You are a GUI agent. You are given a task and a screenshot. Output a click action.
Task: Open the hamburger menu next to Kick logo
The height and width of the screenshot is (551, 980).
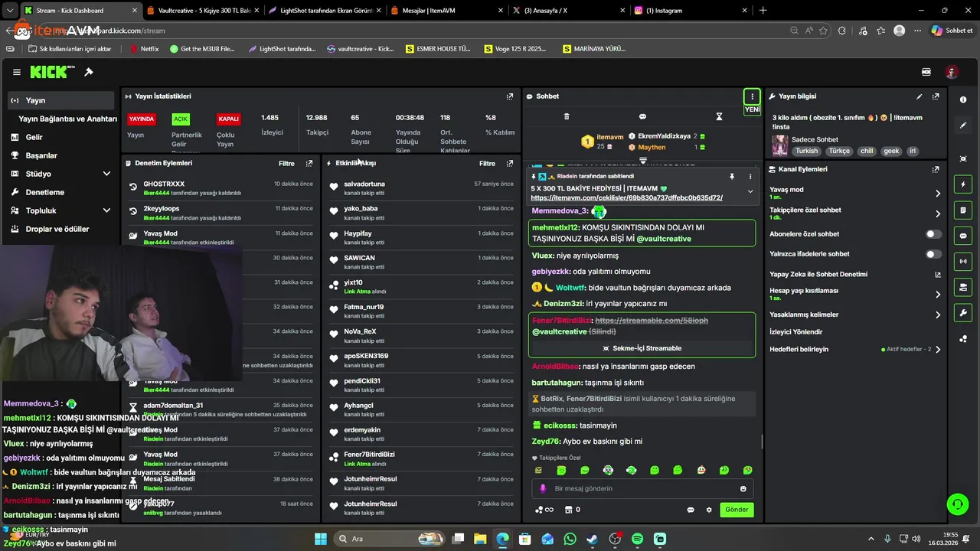click(x=17, y=72)
